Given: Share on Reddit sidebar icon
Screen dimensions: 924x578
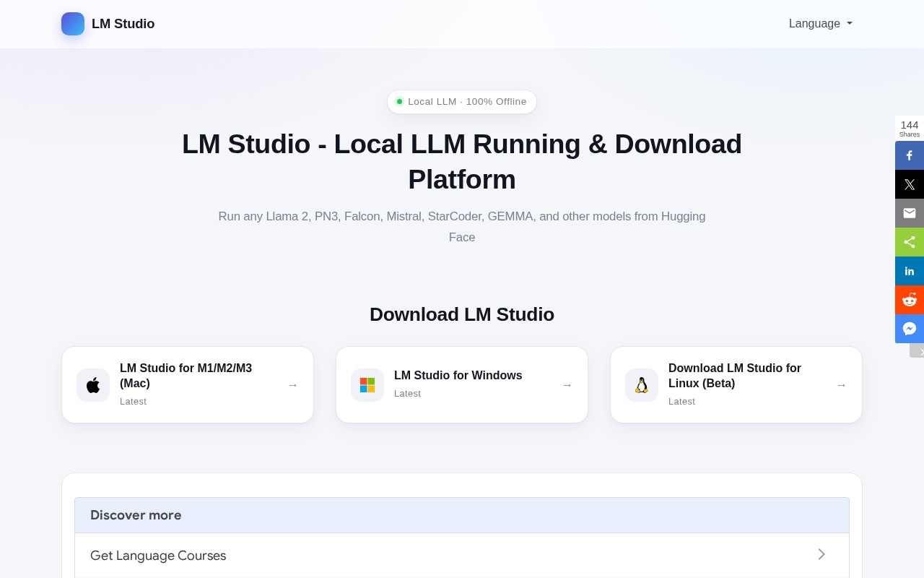Looking at the screenshot, I should 910,300.
